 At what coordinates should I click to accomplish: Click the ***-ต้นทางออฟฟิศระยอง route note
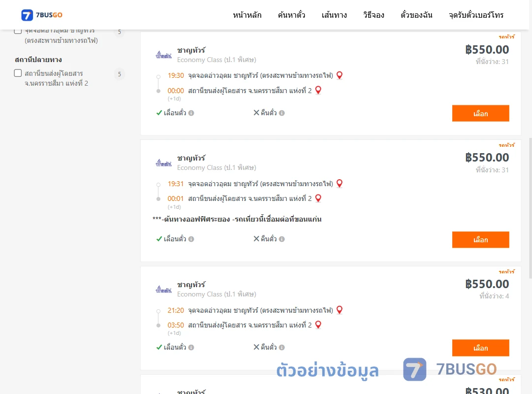237,219
